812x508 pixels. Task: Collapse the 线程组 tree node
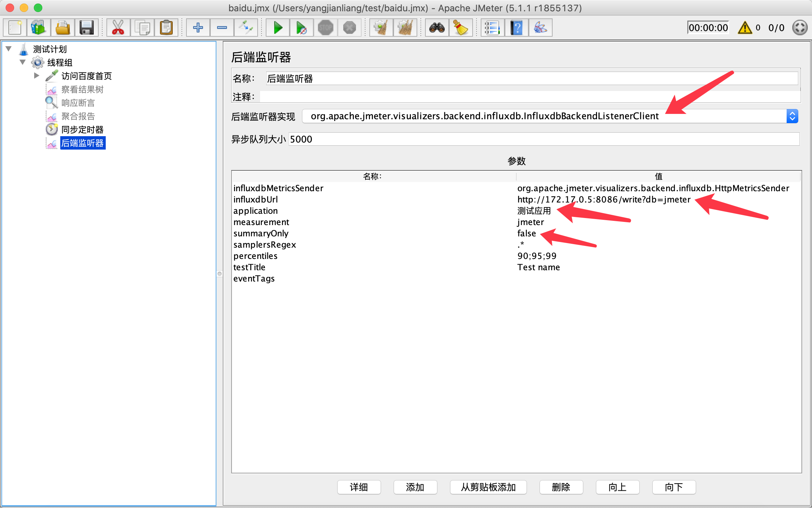click(23, 62)
